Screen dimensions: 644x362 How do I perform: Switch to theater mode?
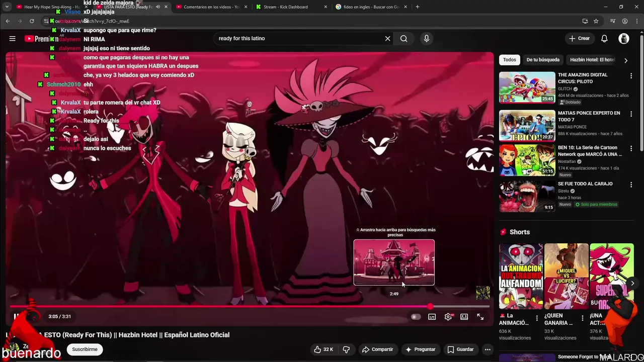(x=464, y=317)
